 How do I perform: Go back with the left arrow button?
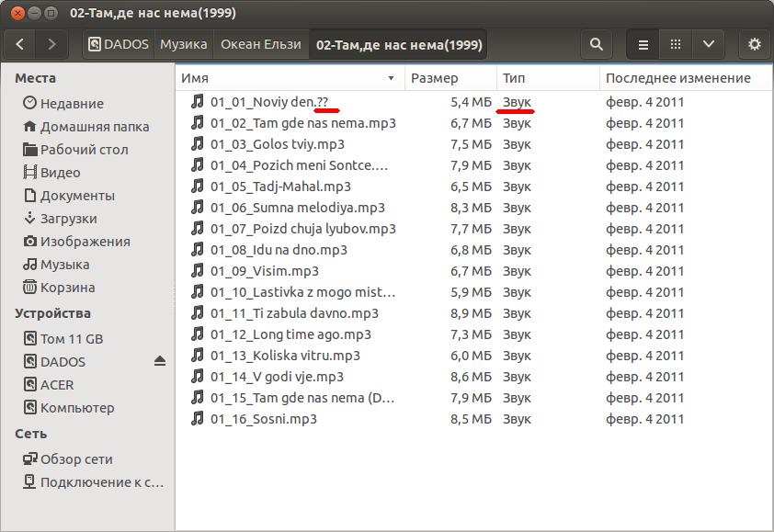coord(20,44)
